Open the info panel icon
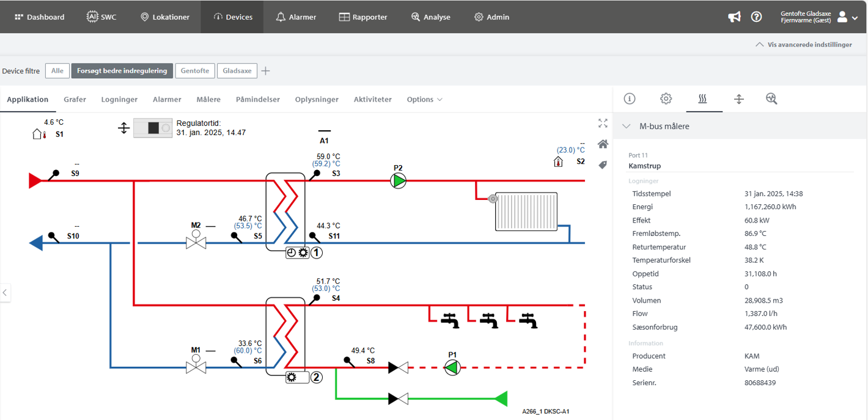The image size is (868, 420). coord(629,99)
